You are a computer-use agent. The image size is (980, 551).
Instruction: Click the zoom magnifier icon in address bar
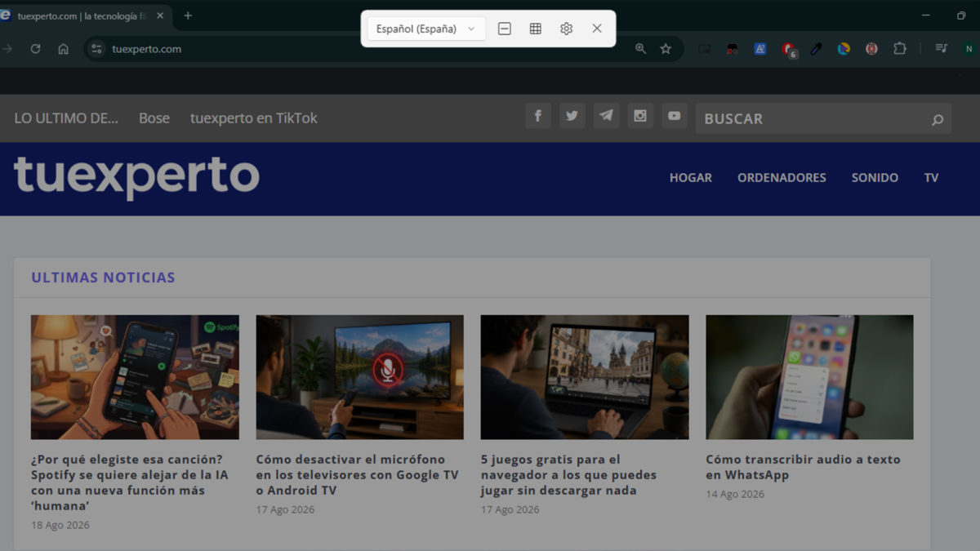click(641, 49)
